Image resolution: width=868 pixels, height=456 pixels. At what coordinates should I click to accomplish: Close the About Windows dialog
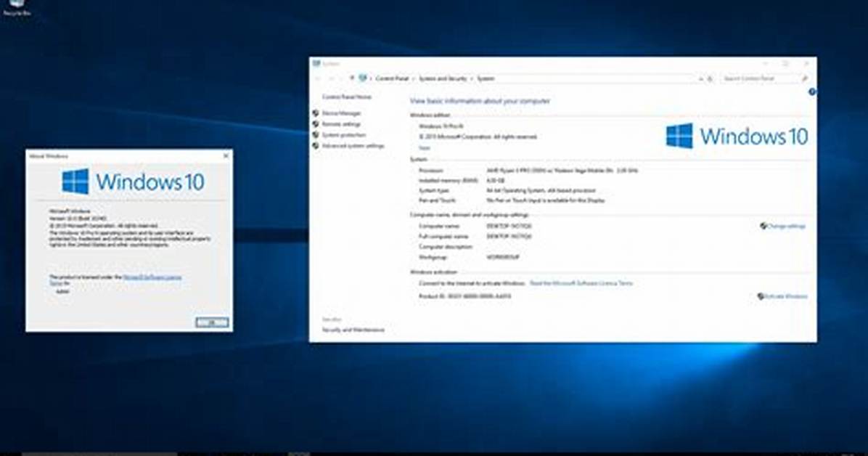point(226,155)
